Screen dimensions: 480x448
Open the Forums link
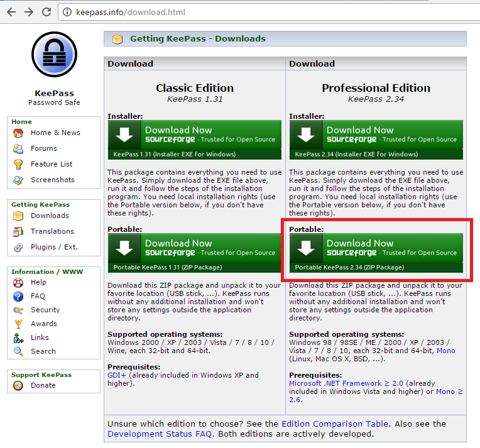click(x=44, y=148)
